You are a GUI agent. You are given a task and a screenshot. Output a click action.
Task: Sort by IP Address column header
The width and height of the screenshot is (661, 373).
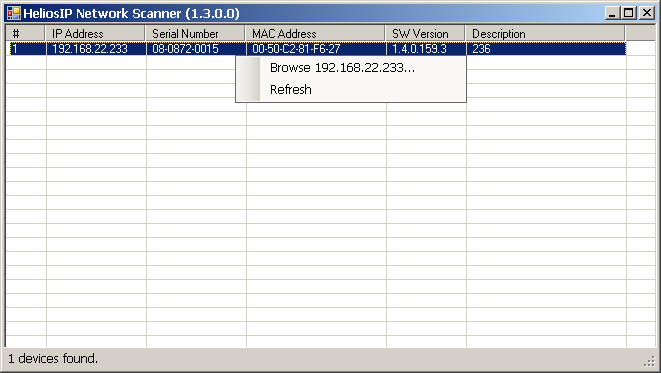95,33
